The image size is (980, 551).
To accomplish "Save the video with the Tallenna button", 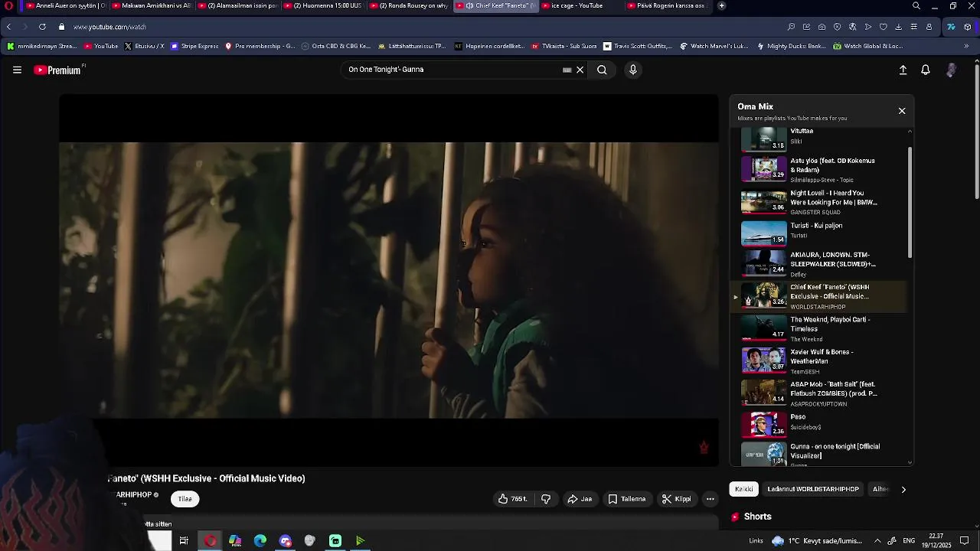I will [627, 499].
